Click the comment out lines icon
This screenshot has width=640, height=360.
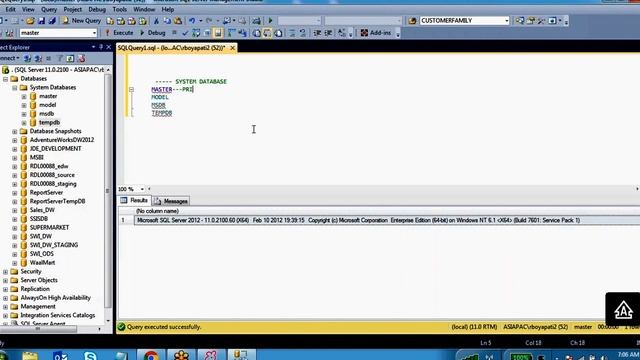point(292,33)
